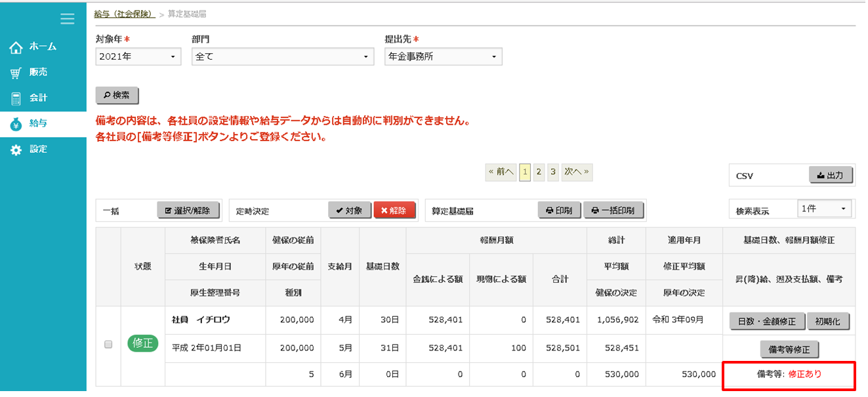Click the hamburger menu icon in sidebar
Image resolution: width=868 pixels, height=397 pixels.
coord(67,19)
